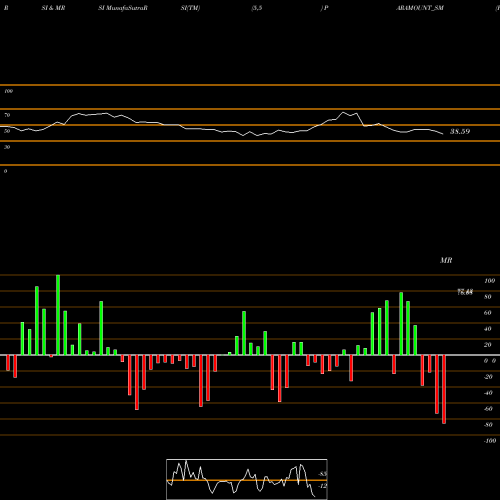Click the 'ARAMOUNT_SM' symbol text
Viewport: 500px width, 500px height.
[x=420, y=8]
